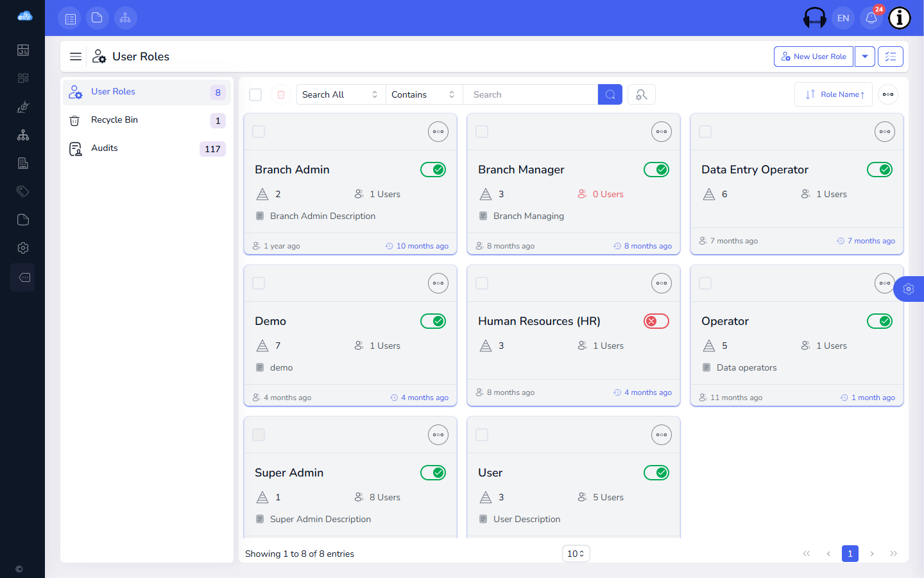Open the headset support icon
This screenshot has height=578, width=924.
[x=815, y=18]
